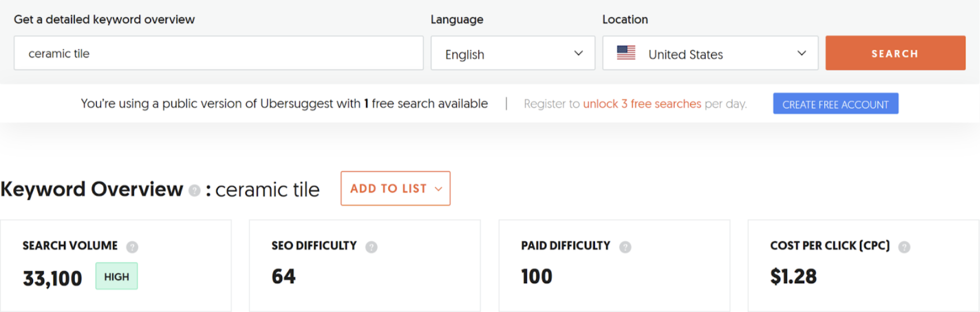This screenshot has width=980, height=312.
Task: Follow the 'unlock 3 free searches' link
Action: tap(642, 104)
